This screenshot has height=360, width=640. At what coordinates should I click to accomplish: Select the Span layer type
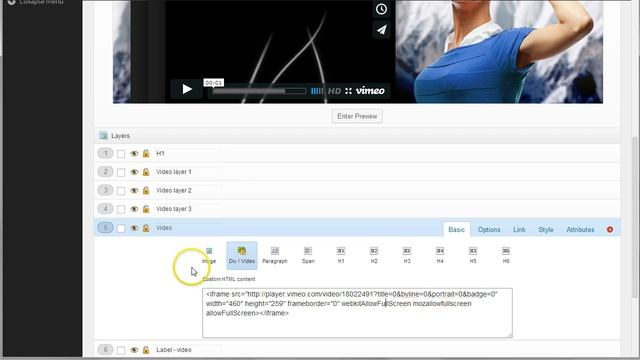pyautogui.click(x=308, y=255)
